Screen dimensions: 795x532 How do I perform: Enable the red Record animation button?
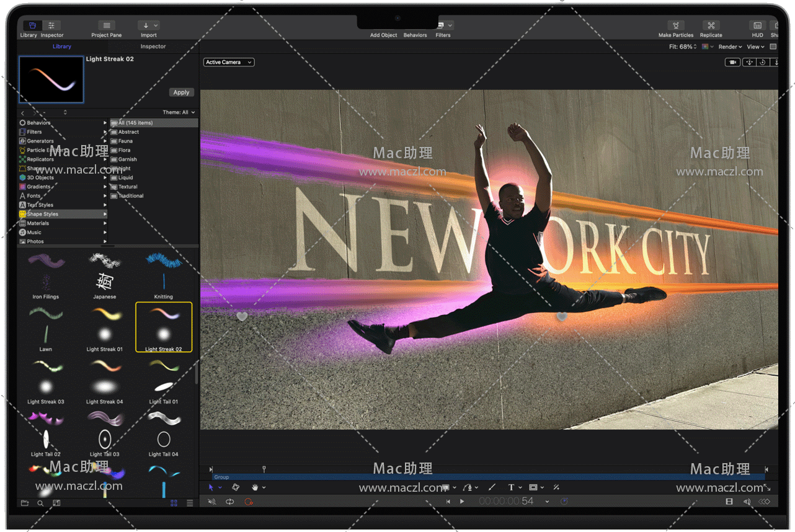[x=249, y=502]
